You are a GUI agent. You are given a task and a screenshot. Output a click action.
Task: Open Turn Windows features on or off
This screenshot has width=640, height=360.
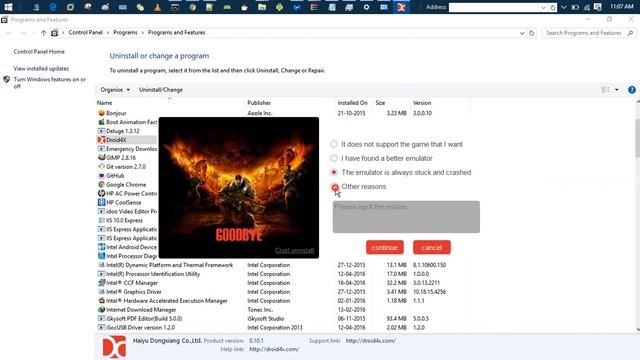[x=49, y=82]
